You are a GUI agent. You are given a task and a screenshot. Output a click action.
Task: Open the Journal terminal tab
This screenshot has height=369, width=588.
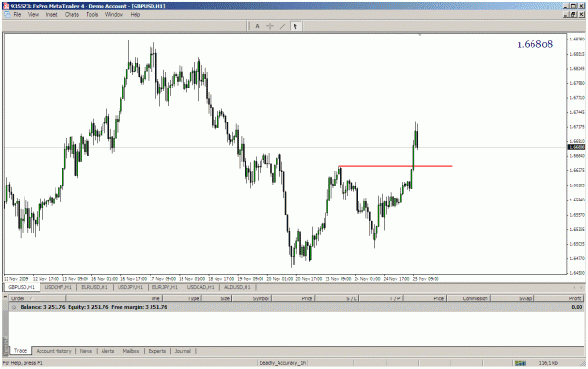click(183, 351)
